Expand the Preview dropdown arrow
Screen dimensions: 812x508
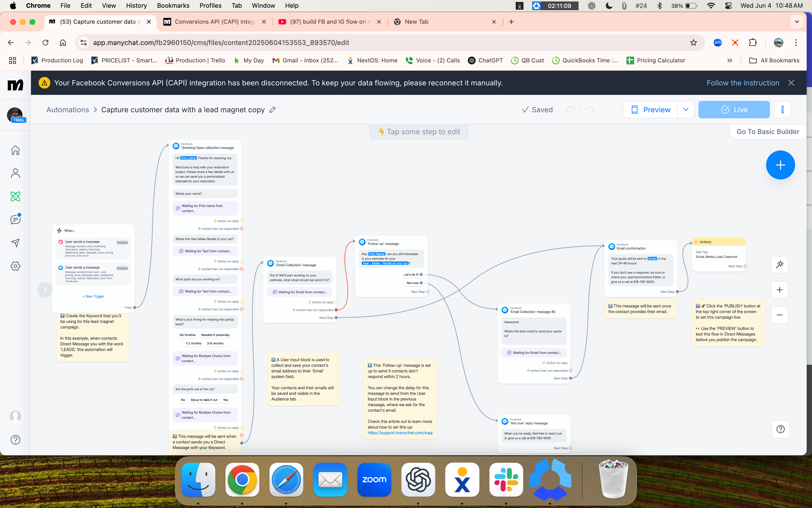686,110
